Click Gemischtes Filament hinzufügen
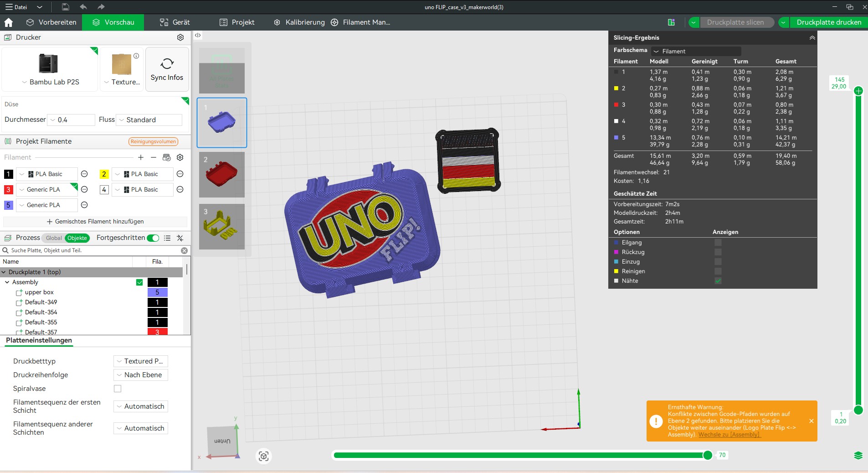 point(95,222)
